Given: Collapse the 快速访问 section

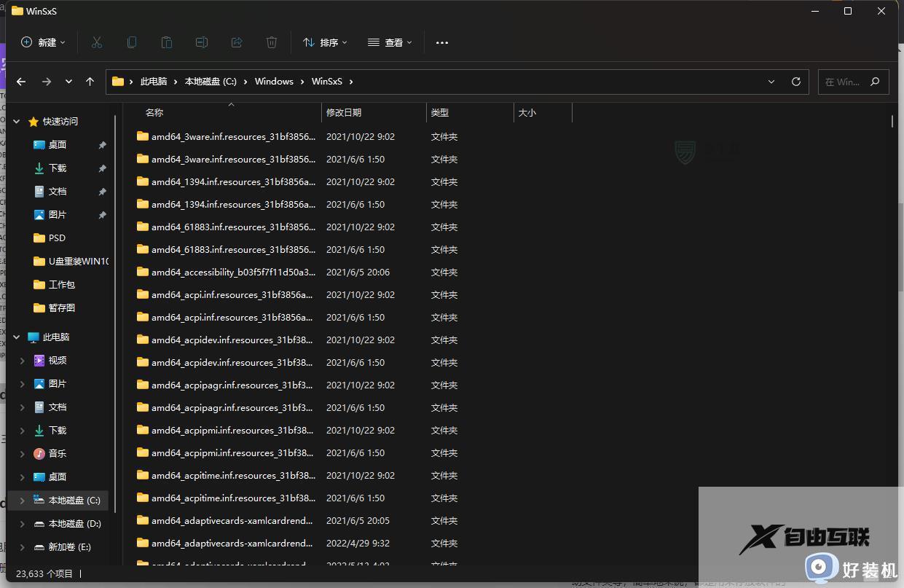Looking at the screenshot, I should (17, 122).
